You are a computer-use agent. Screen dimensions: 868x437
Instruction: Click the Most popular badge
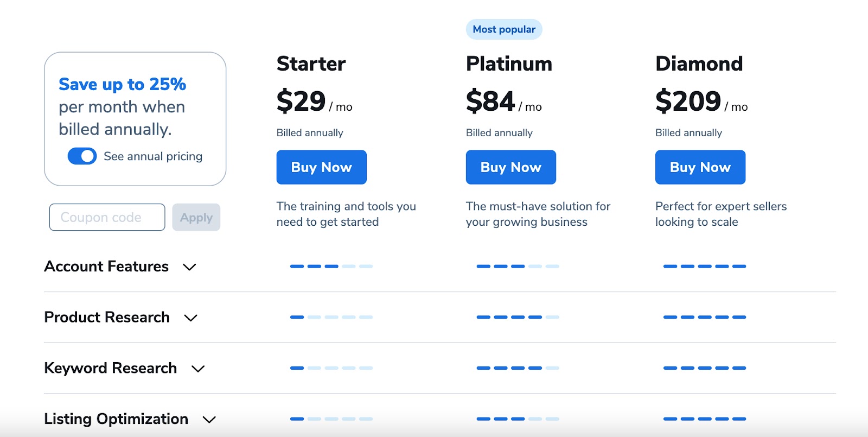tap(504, 29)
